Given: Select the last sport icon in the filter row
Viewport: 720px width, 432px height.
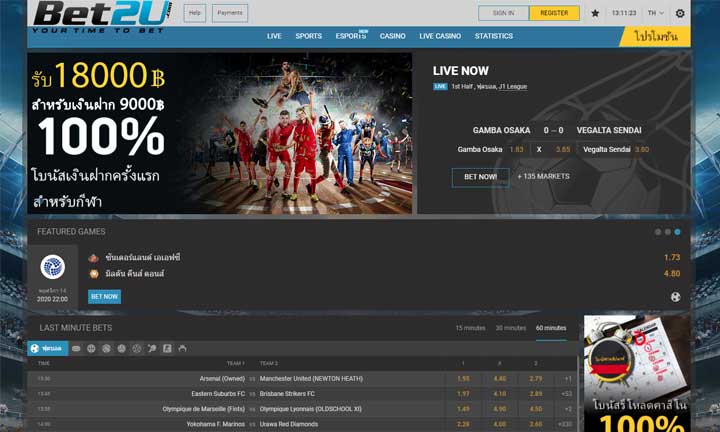Looking at the screenshot, I should click(182, 348).
